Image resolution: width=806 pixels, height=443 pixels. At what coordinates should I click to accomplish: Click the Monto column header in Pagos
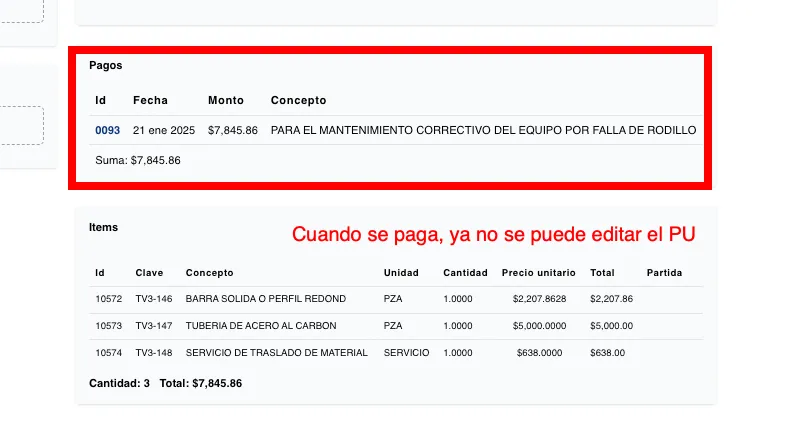[x=225, y=101]
